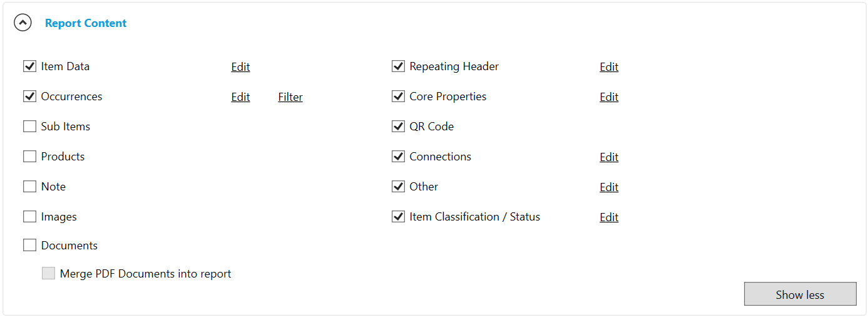This screenshot has width=868, height=317.
Task: Turn off Repeating Header
Action: click(x=398, y=66)
